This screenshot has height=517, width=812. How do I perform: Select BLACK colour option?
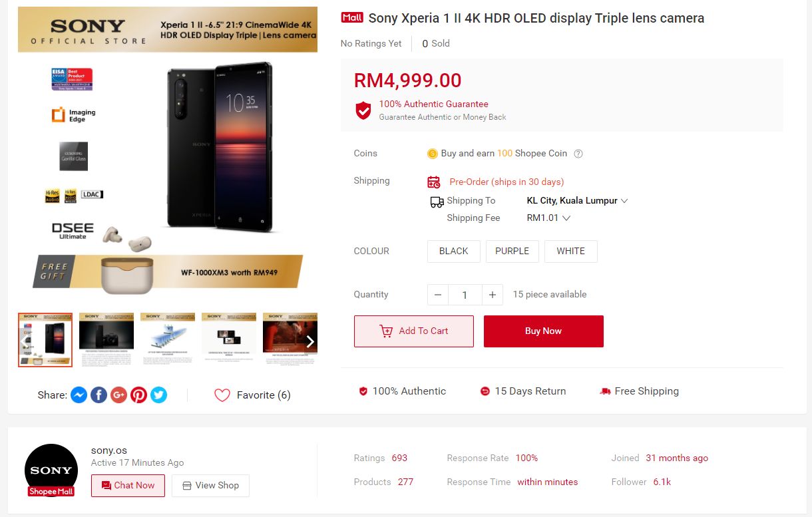coord(453,252)
